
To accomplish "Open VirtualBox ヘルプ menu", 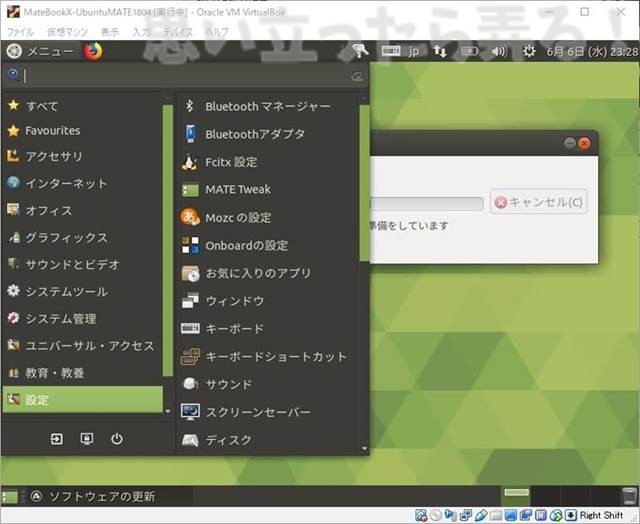I will point(217,31).
